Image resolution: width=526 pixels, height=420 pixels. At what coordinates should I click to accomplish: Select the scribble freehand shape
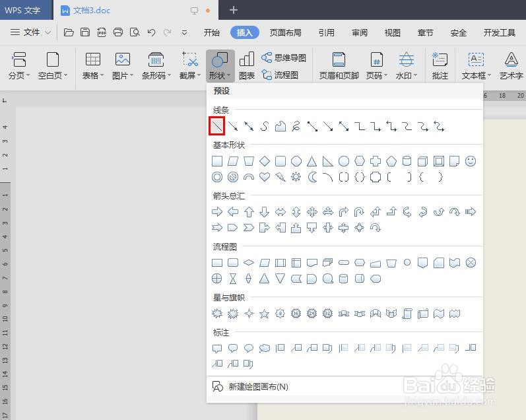296,126
